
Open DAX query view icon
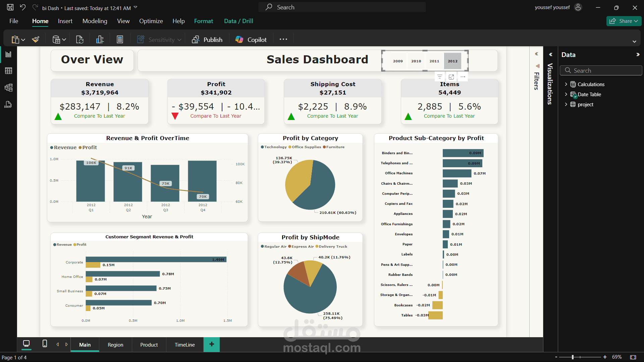[x=8, y=105]
